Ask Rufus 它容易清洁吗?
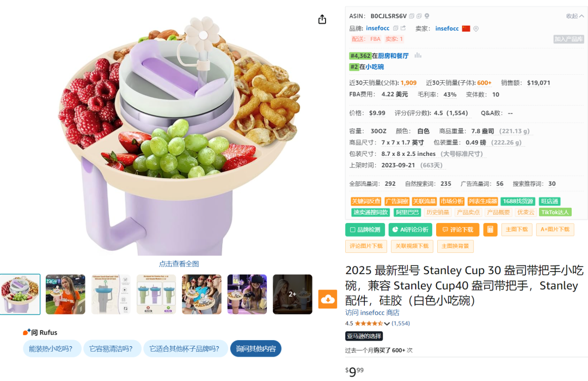 111,349
